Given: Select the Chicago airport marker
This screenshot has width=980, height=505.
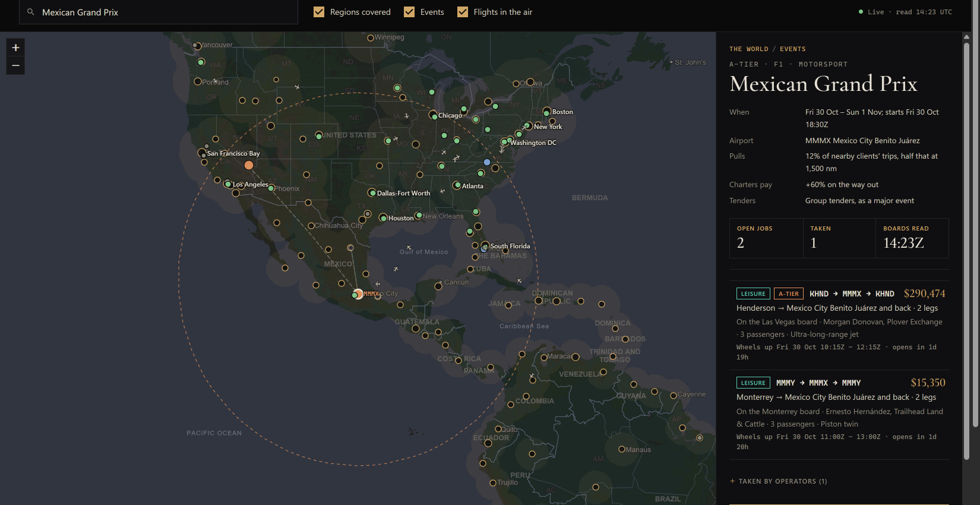Looking at the screenshot, I should click(x=434, y=115).
